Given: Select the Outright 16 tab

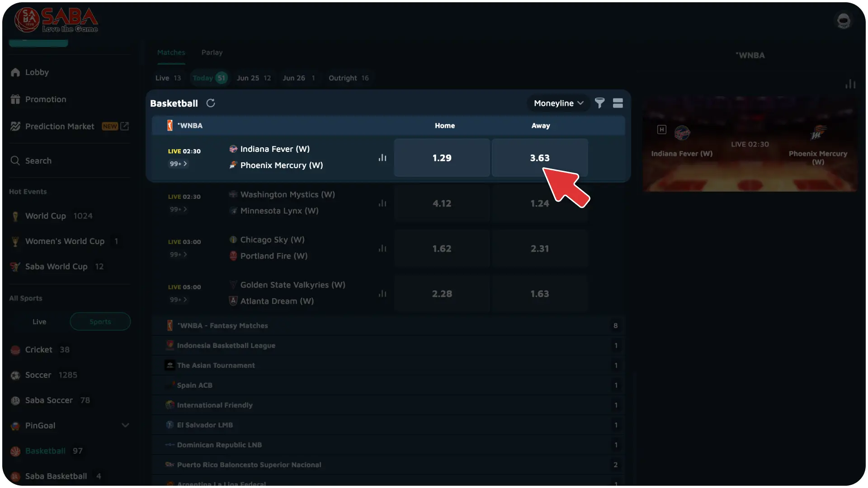Looking at the screenshot, I should click(349, 78).
